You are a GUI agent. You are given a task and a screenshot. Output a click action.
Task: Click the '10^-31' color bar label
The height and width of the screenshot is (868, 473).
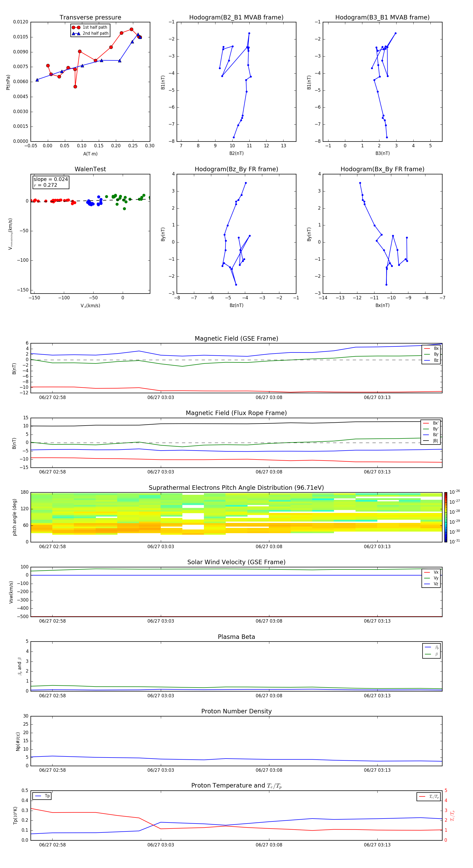coord(455,542)
